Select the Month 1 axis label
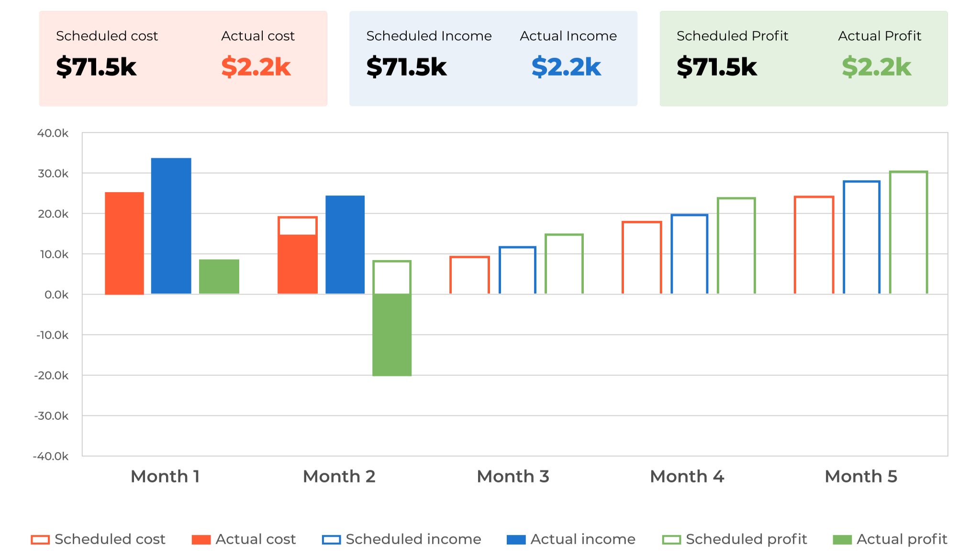Viewport: 980px width, 557px height. click(x=165, y=476)
